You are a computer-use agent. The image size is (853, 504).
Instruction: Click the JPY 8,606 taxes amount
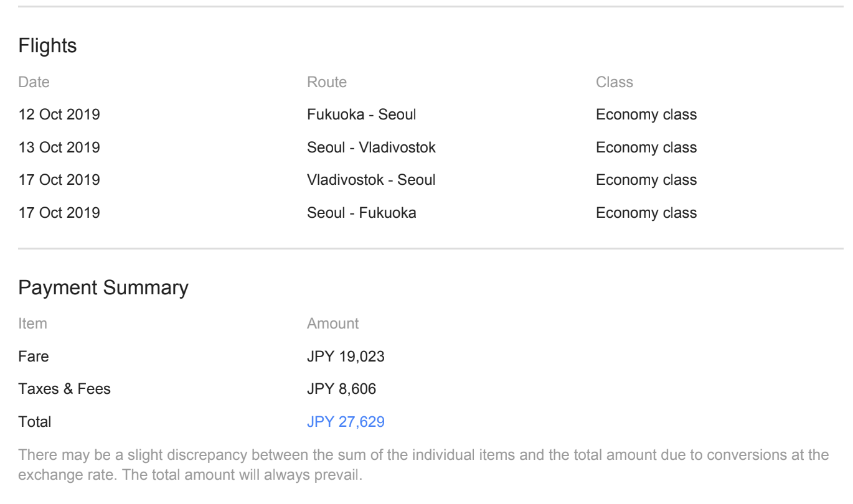coord(341,389)
